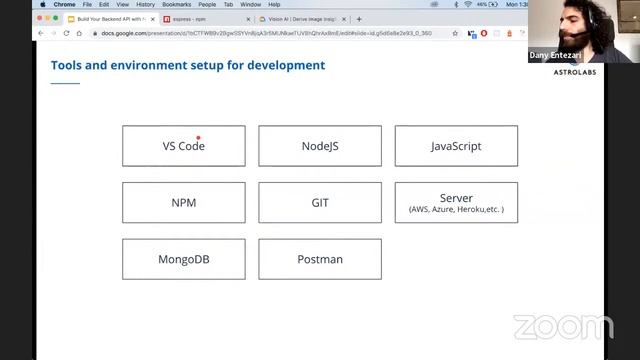This screenshot has width=640, height=360.
Task: Click the Wi-Fi status icon
Action: point(468,4)
